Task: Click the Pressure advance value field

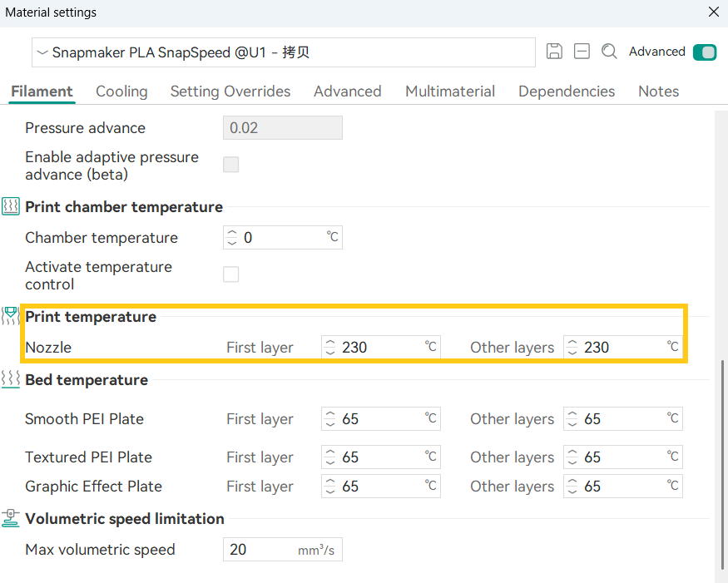Action: (x=283, y=127)
